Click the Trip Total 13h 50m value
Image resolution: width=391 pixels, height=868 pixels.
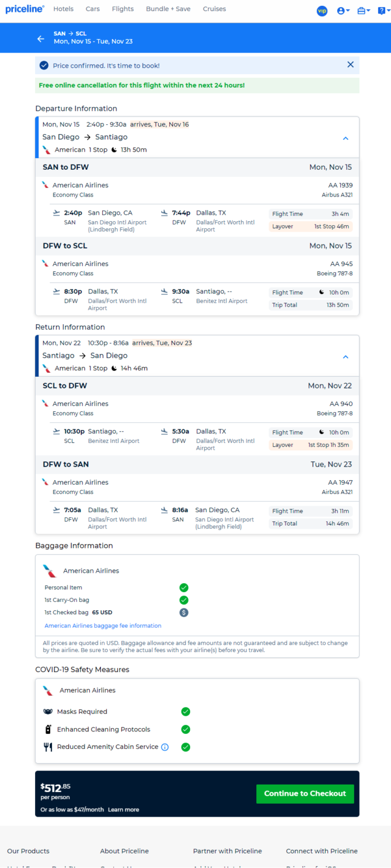point(338,305)
